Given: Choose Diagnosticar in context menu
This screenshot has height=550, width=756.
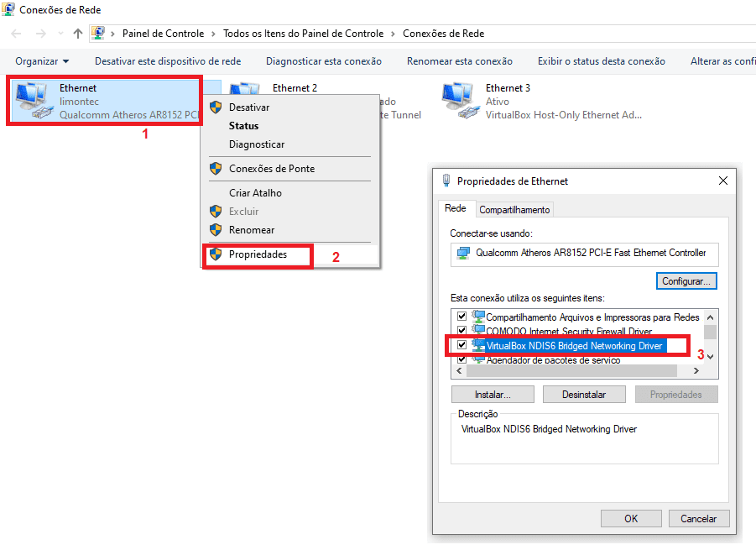Looking at the screenshot, I should [x=289, y=144].
